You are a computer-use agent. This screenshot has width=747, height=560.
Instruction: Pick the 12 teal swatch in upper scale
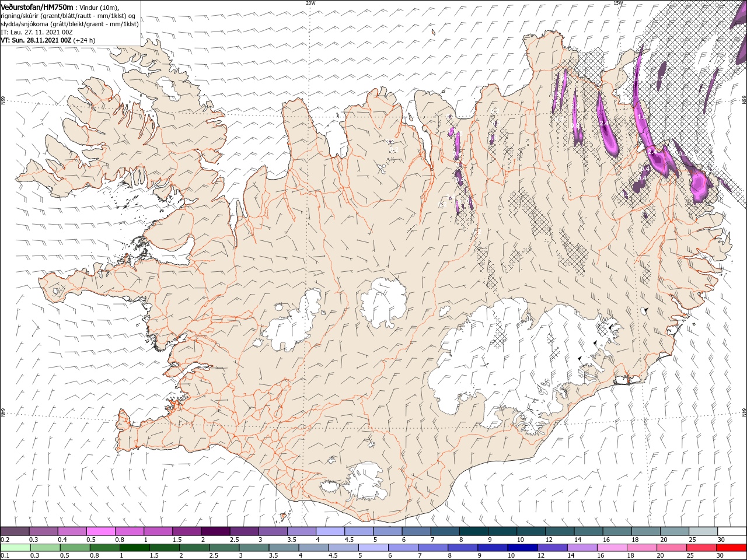pyautogui.click(x=559, y=531)
